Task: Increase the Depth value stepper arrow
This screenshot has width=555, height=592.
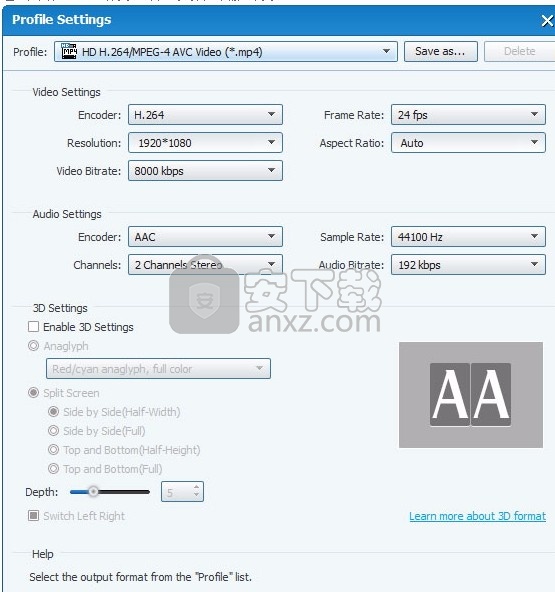Action: coord(196,487)
